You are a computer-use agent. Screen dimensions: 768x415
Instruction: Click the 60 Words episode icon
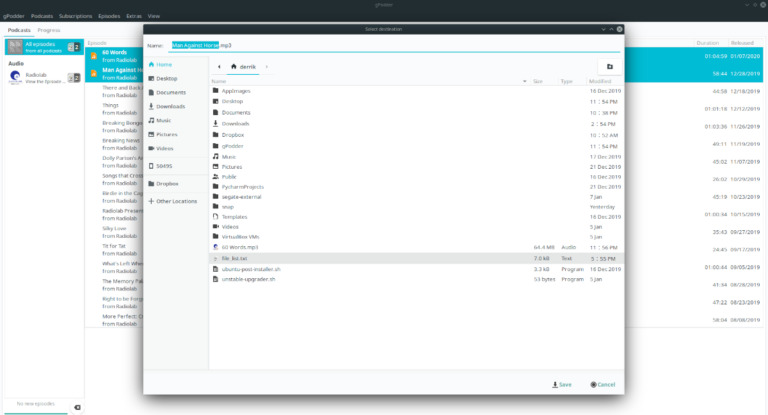tap(94, 56)
